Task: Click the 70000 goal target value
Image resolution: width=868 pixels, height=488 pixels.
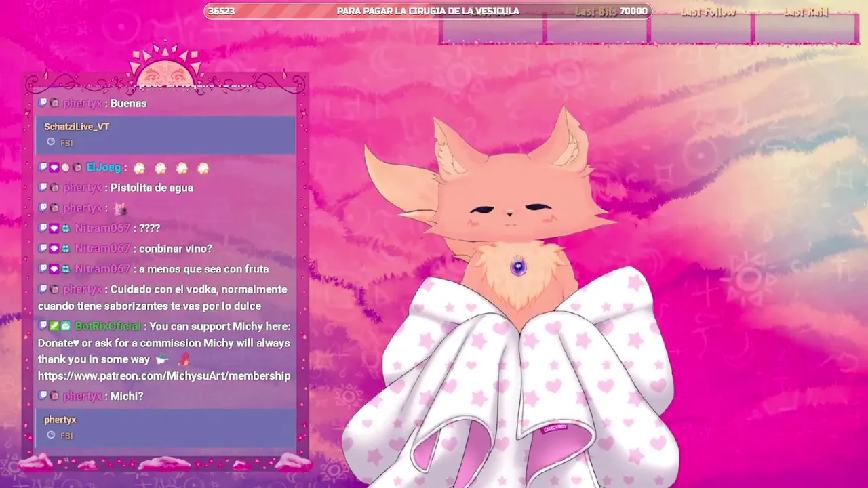Action: click(x=633, y=11)
